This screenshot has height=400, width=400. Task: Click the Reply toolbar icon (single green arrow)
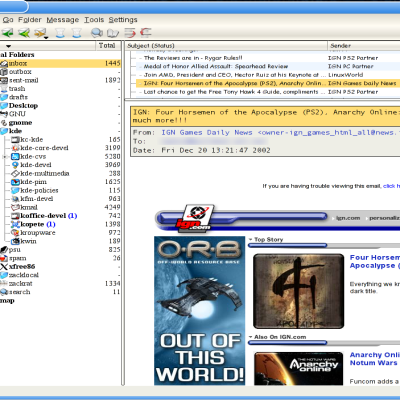(x=7, y=33)
